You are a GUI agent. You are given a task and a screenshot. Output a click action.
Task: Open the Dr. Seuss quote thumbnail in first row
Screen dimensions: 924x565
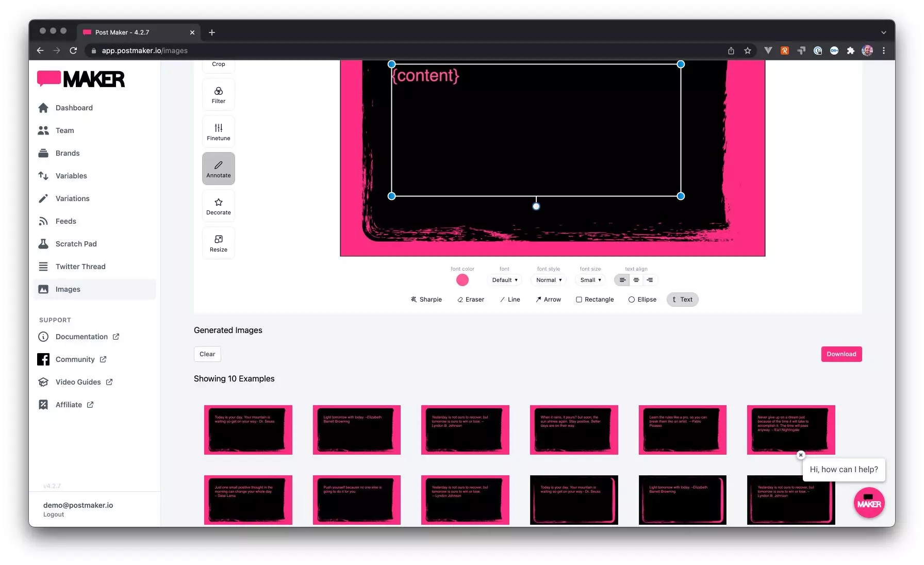pos(248,430)
